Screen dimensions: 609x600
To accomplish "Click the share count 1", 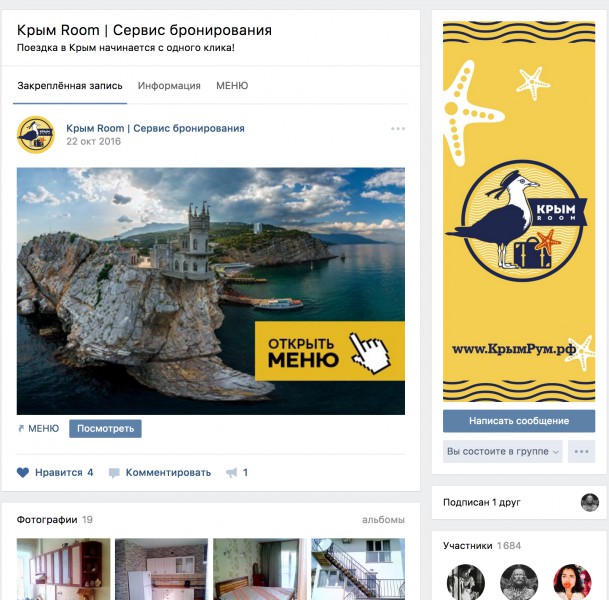I will tap(245, 473).
